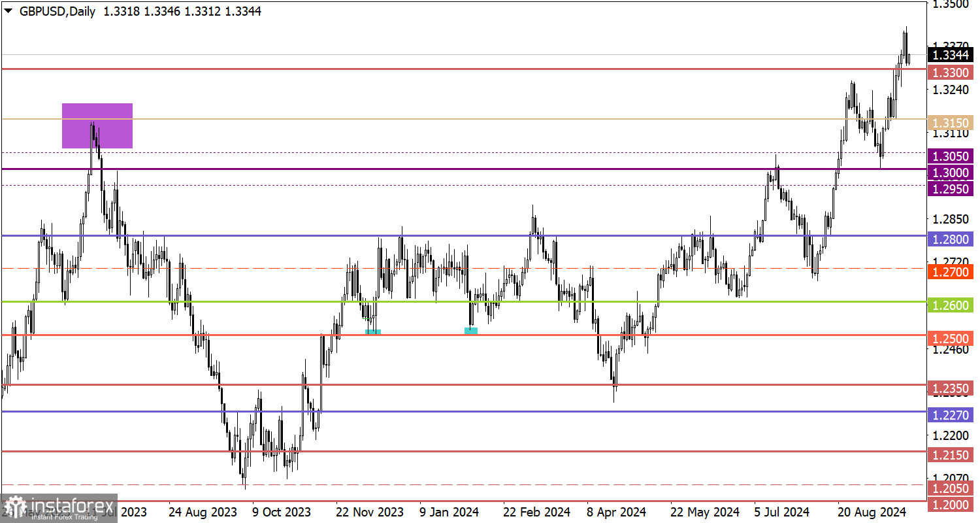This screenshot has height=523, width=980.
Task: Click the cyan marker above 1.2500 near December 2023
Action: pyautogui.click(x=373, y=332)
